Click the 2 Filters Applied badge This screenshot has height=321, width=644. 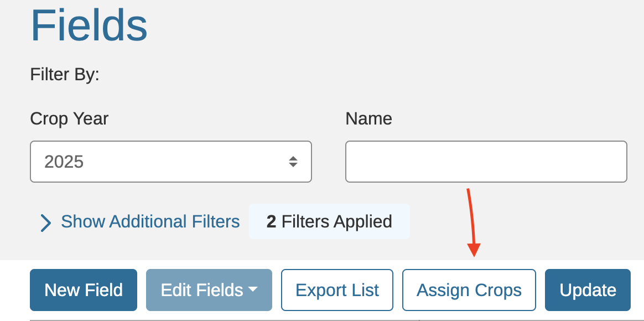point(329,222)
